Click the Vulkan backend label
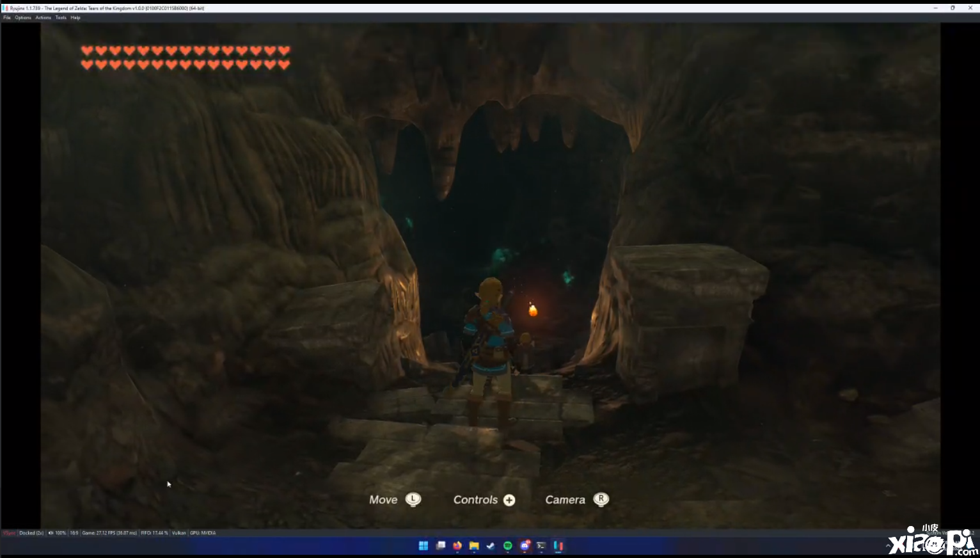This screenshot has height=558, width=980. (x=179, y=532)
